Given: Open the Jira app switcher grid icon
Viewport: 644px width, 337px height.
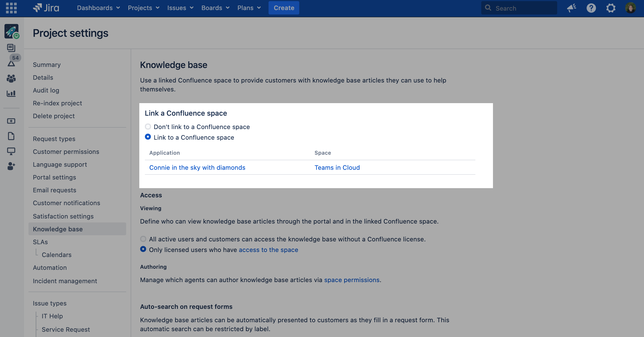Looking at the screenshot, I should pyautogui.click(x=11, y=8).
